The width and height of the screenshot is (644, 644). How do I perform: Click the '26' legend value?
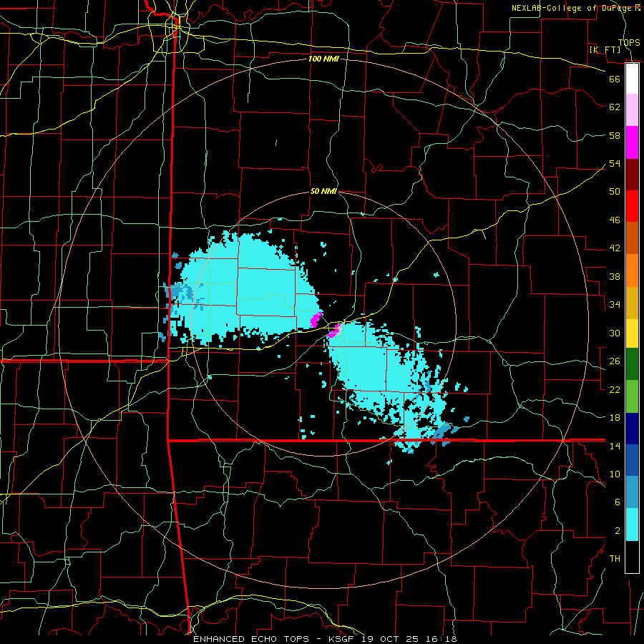(615, 361)
